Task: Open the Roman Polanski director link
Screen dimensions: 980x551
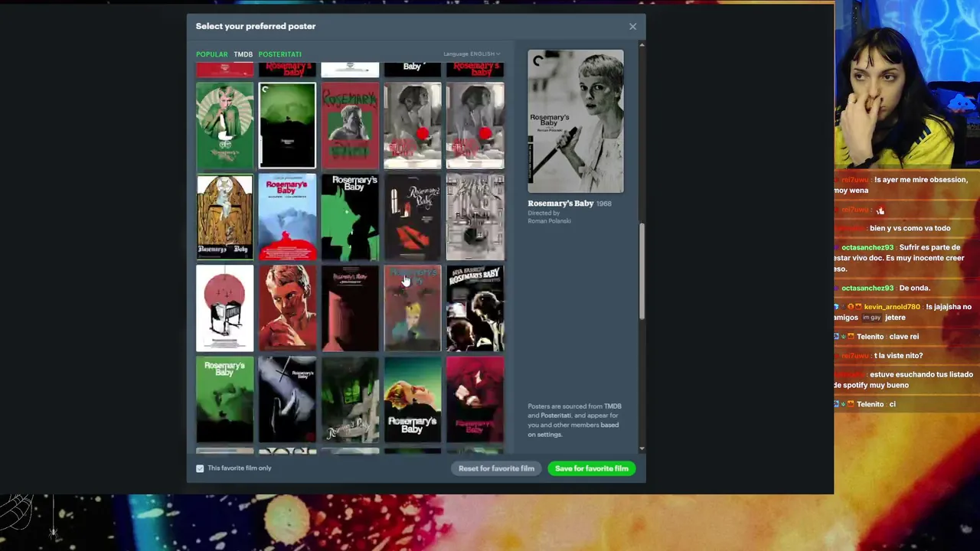Action: pyautogui.click(x=549, y=221)
